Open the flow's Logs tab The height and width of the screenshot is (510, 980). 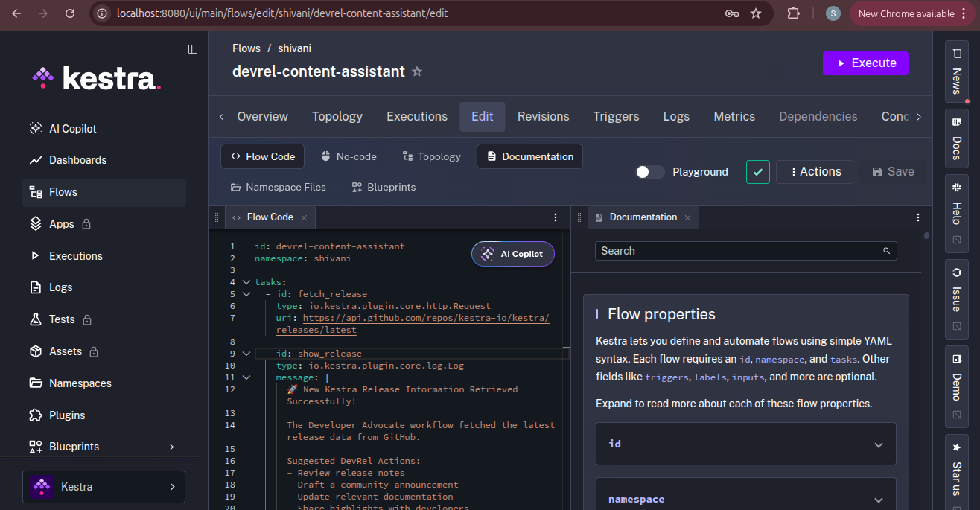click(x=676, y=117)
